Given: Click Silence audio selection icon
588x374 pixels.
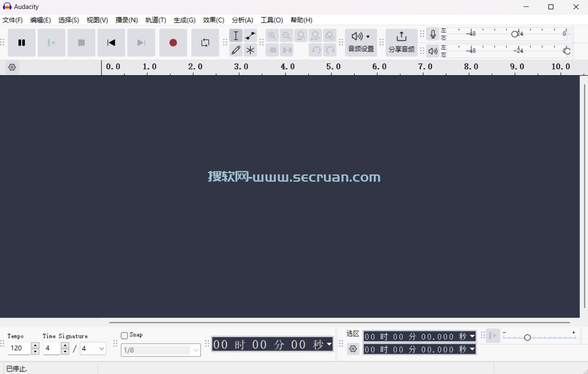Looking at the screenshot, I should tap(287, 50).
